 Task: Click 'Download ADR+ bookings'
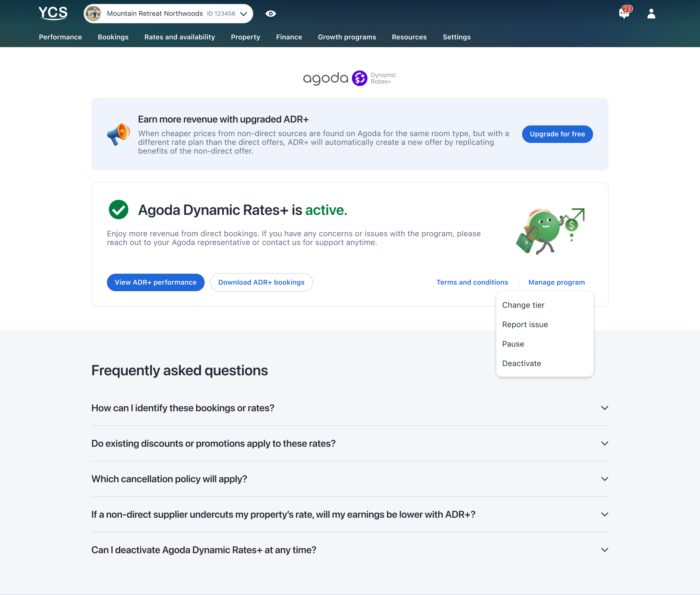tap(261, 282)
